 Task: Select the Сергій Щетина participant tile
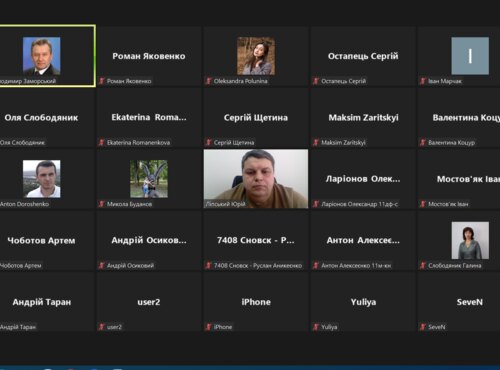coord(256,118)
